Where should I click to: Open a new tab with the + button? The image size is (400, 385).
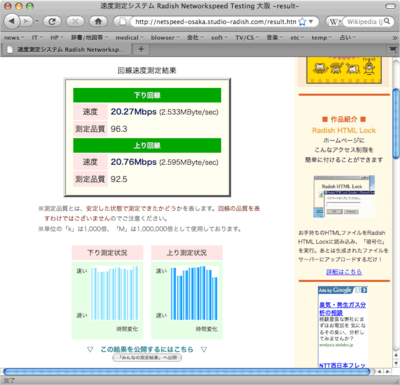(x=141, y=49)
